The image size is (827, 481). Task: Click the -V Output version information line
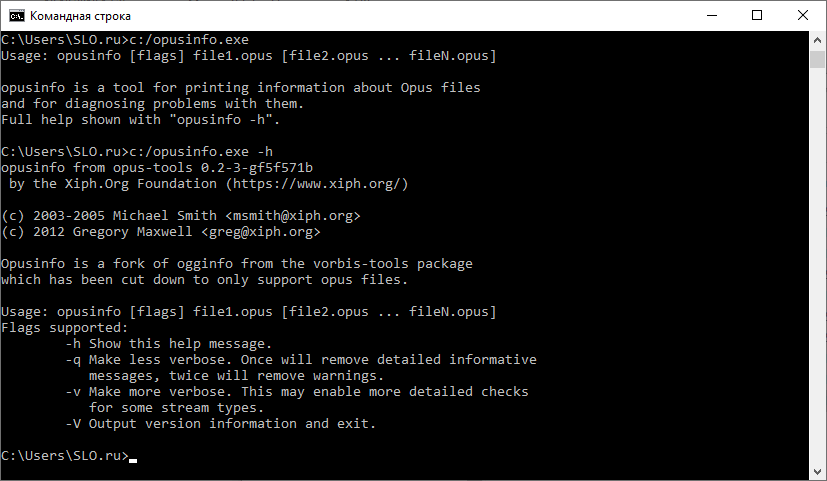pos(220,424)
